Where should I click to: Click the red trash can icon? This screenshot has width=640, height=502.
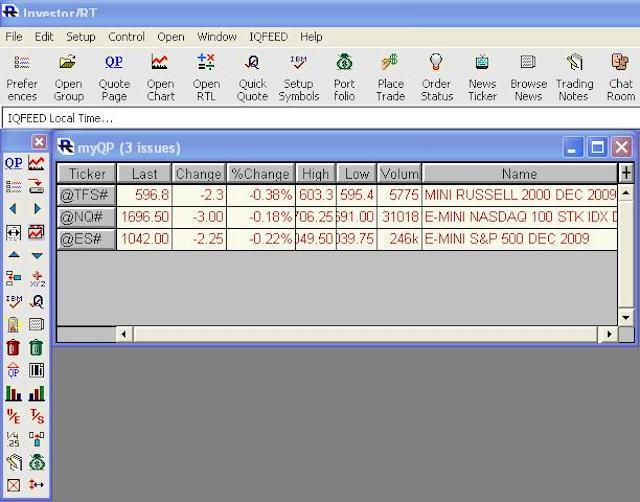[13, 348]
